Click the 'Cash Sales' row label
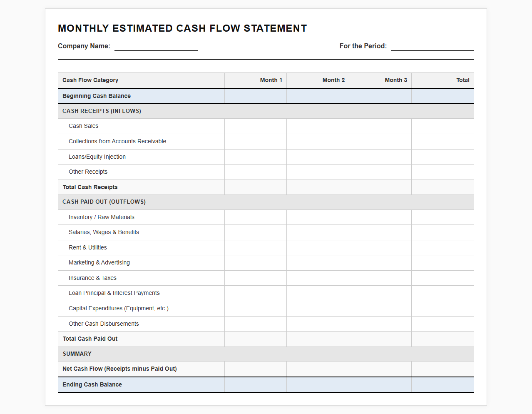532x414 pixels. click(x=84, y=126)
